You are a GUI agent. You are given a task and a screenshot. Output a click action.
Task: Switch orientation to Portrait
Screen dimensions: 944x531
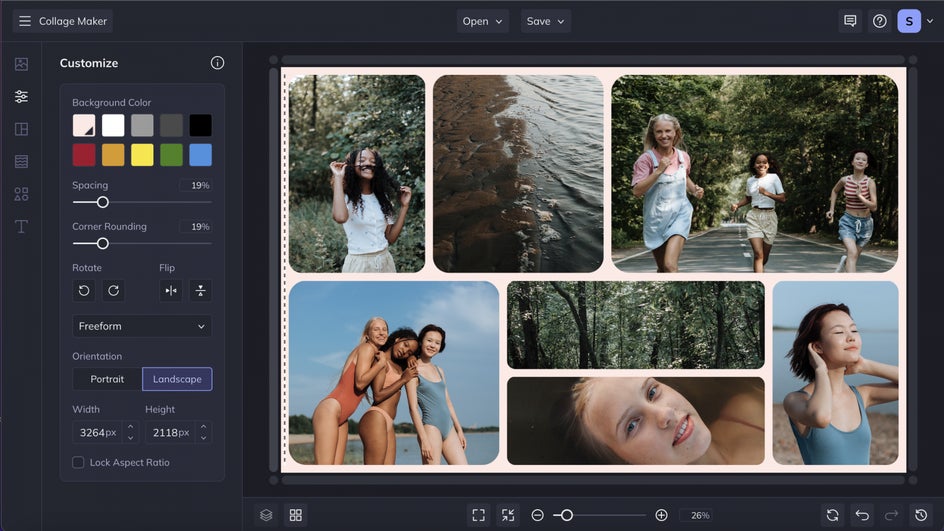click(x=107, y=379)
